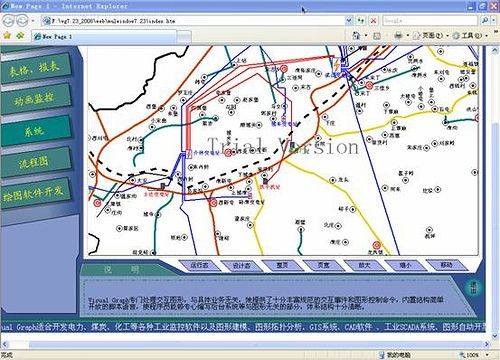
Task: Click the green Refresh page icon
Action: pos(361,21)
